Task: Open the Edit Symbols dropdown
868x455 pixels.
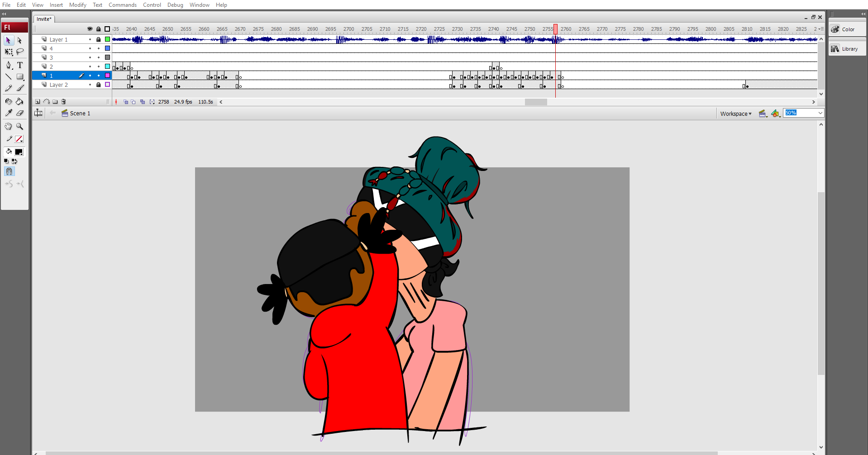Action: pyautogui.click(x=776, y=114)
